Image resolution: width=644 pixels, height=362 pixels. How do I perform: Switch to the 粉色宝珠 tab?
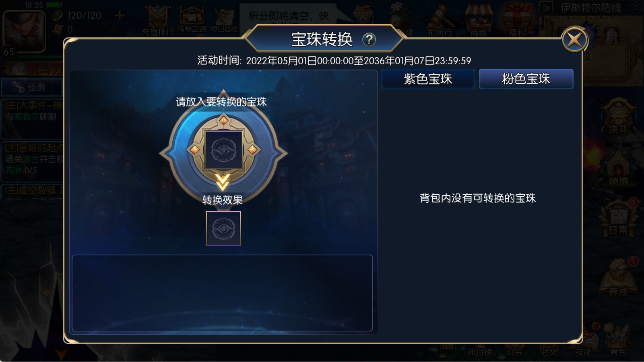pyautogui.click(x=526, y=79)
